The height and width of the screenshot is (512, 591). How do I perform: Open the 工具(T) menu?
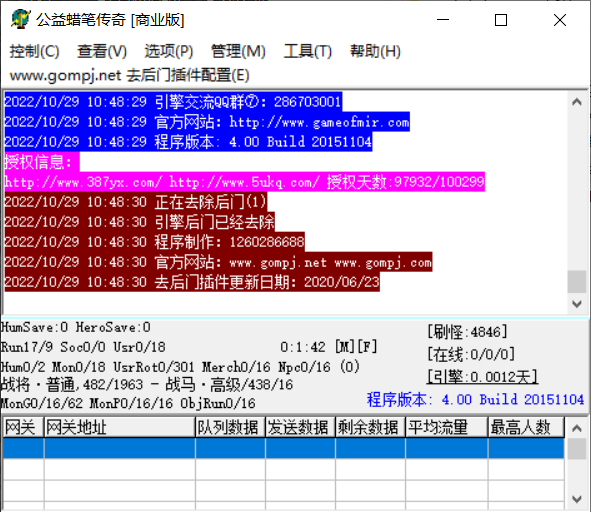(x=308, y=51)
